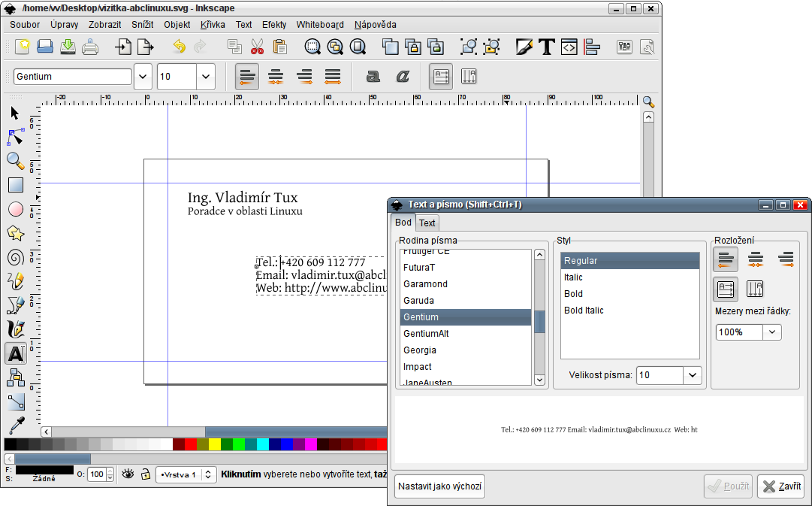812x506 pixels.
Task: Open Text and Font dialog toolbar icon
Action: [546, 47]
